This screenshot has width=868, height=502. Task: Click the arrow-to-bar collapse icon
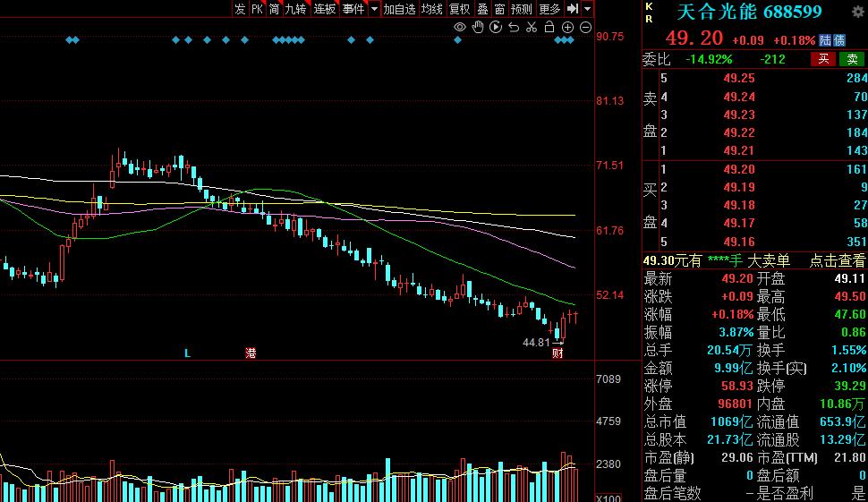(x=573, y=9)
